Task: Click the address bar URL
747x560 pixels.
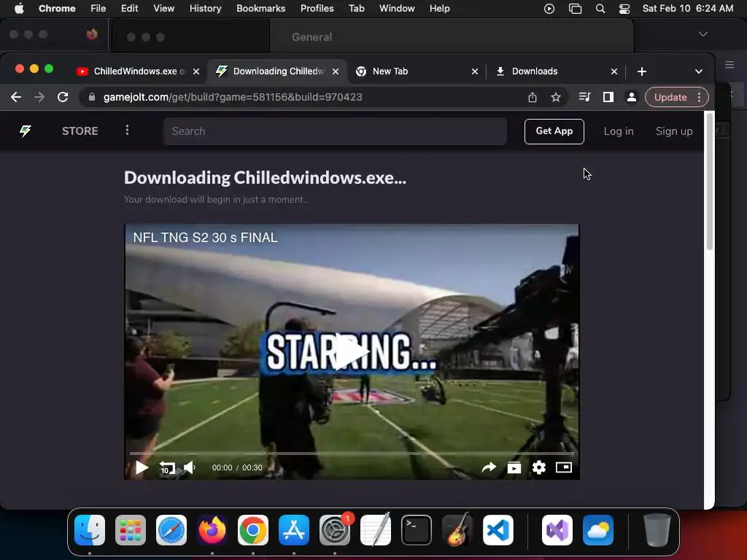Action: point(233,97)
